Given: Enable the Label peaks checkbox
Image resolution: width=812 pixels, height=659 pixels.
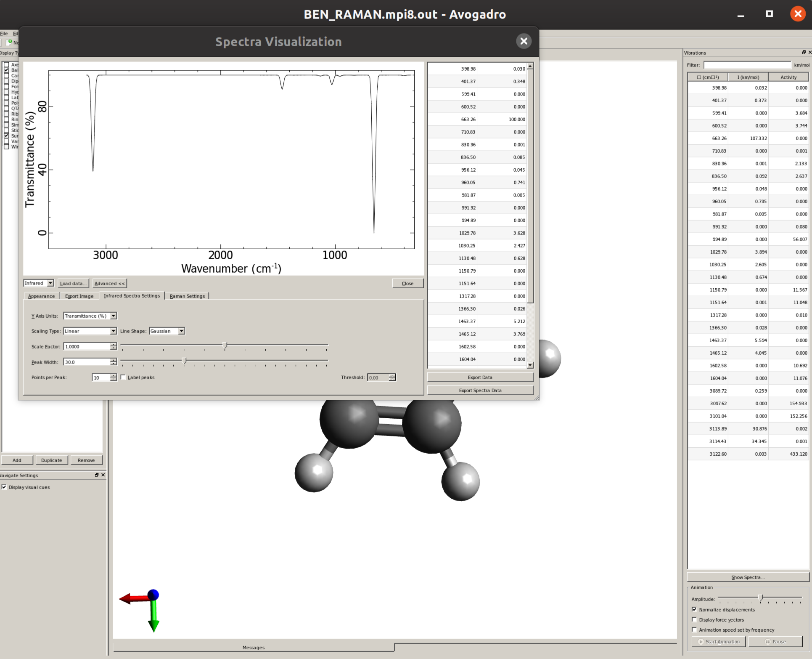Looking at the screenshot, I should pos(123,377).
